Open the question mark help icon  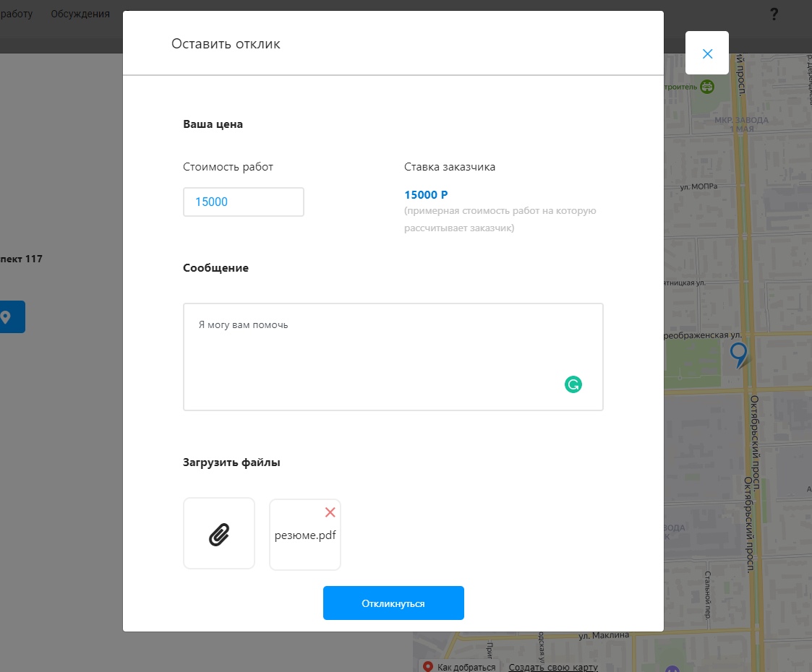click(x=774, y=14)
